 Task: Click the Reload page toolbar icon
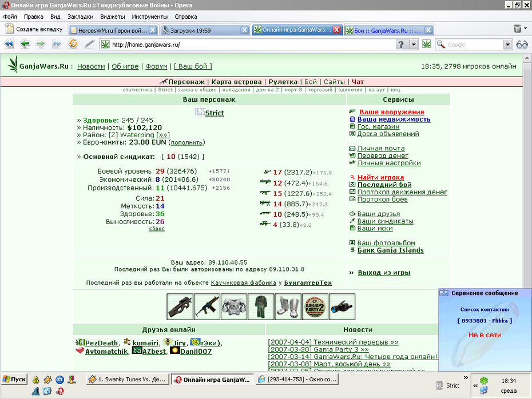tap(73, 44)
